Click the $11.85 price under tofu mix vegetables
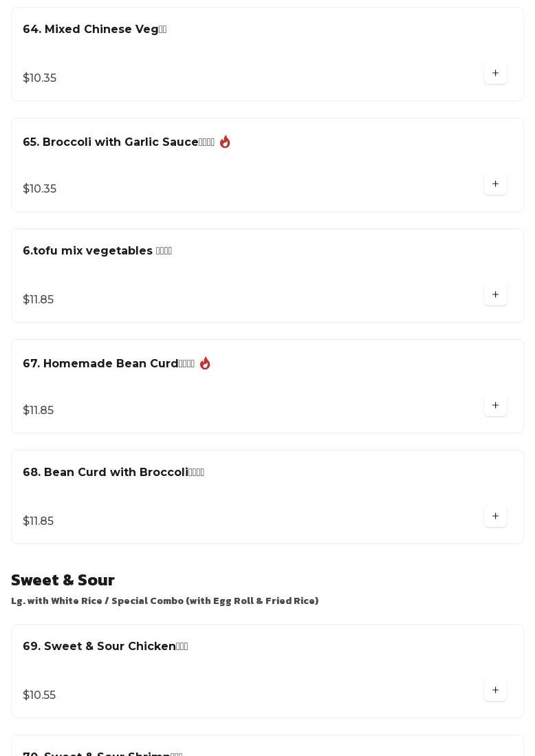535x756 pixels. coord(39,300)
